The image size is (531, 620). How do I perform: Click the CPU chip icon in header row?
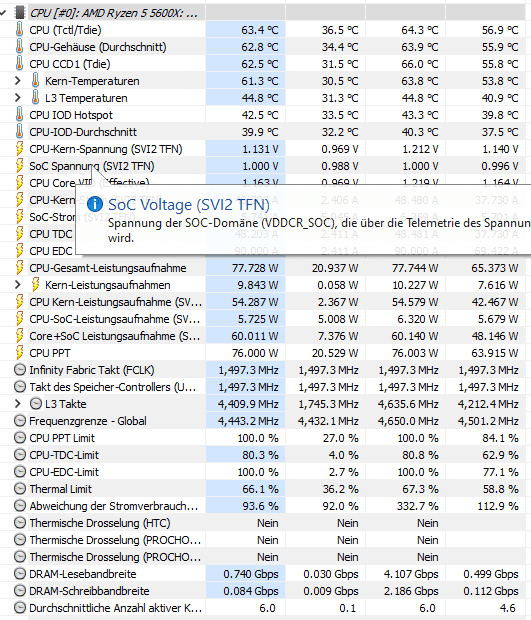click(20, 12)
